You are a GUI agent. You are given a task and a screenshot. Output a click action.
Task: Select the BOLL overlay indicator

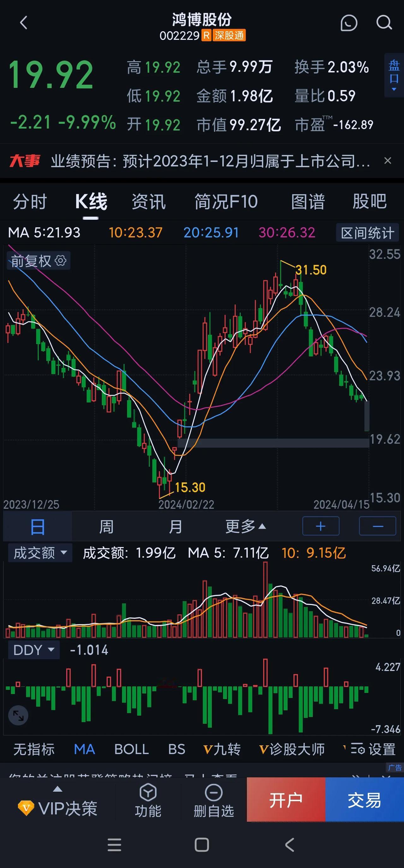click(131, 749)
